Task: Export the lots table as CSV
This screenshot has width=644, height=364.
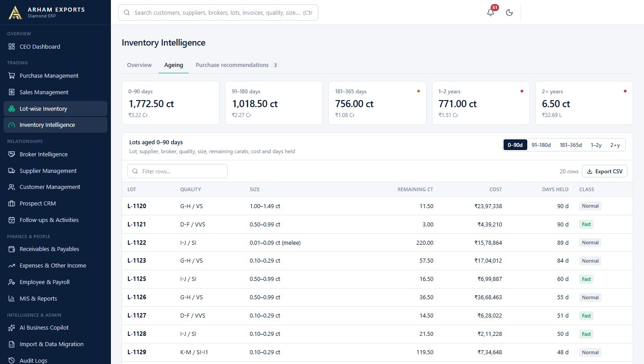Action: coord(605,172)
